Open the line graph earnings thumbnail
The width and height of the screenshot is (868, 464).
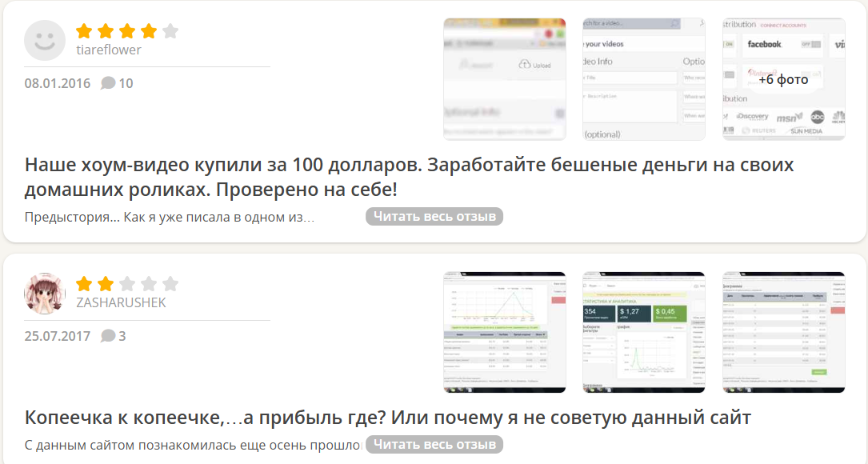[x=505, y=332]
